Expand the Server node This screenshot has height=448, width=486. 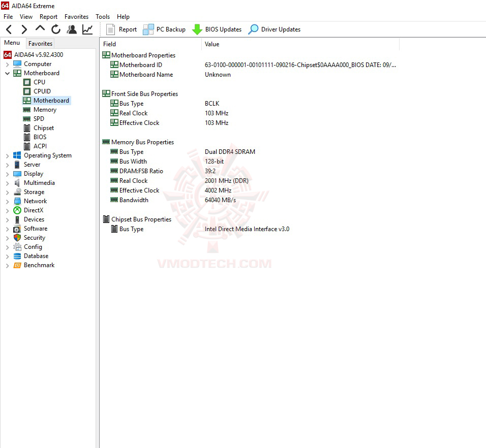click(7, 165)
